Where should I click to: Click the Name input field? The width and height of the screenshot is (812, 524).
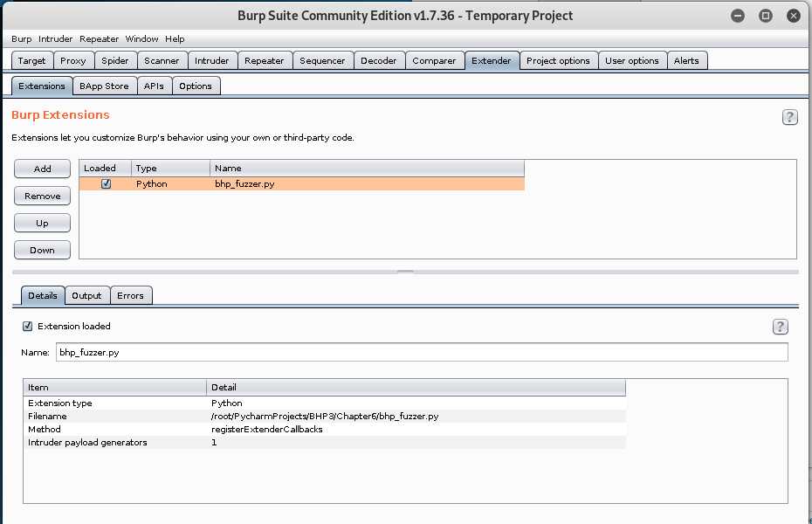tap(422, 352)
